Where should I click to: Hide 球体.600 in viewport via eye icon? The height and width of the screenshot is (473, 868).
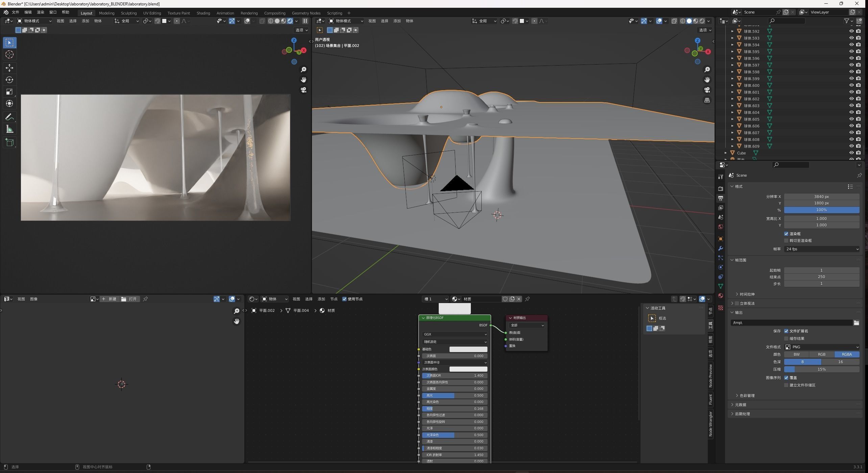[x=851, y=85]
